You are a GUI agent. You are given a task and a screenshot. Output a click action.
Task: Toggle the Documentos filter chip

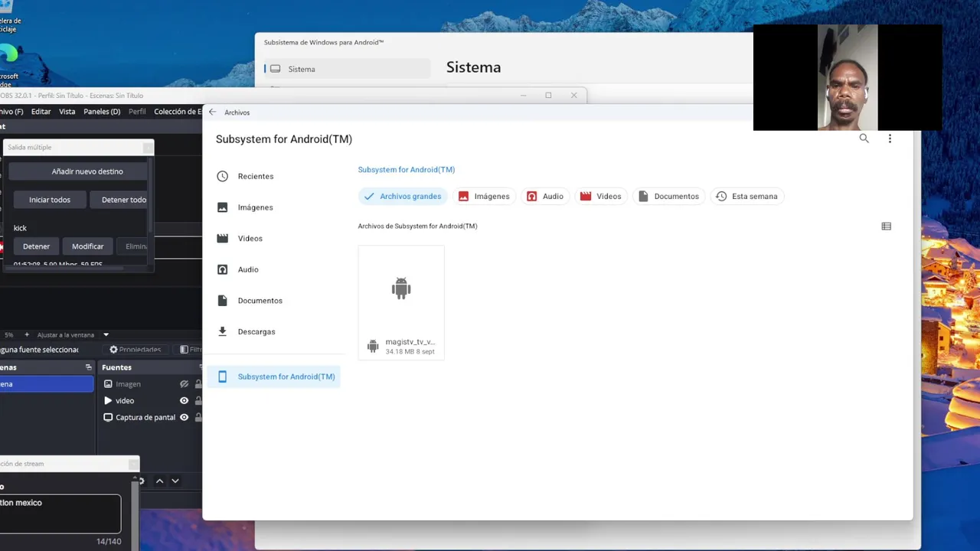tap(668, 197)
